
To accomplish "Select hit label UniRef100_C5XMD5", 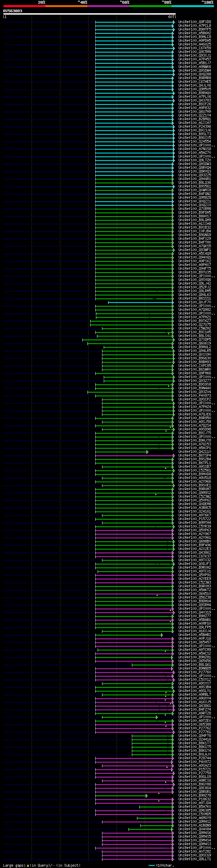I will click(195, 814).
